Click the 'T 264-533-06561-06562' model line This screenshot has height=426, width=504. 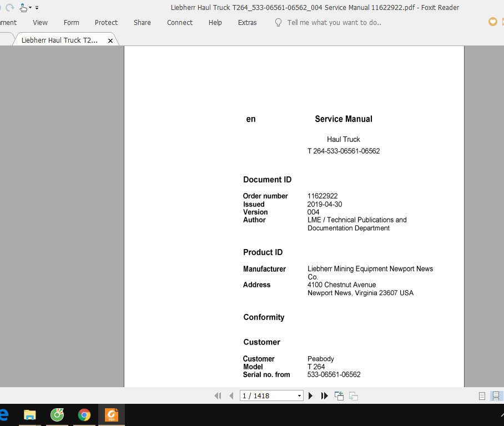[344, 151]
